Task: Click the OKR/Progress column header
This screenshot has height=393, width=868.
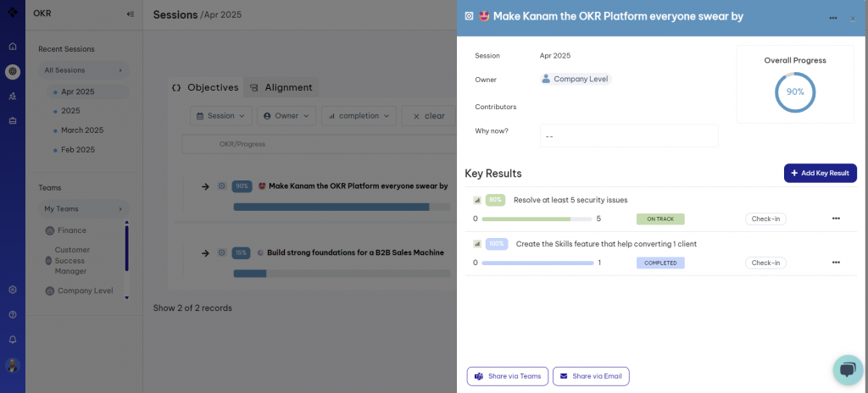Action: [242, 144]
